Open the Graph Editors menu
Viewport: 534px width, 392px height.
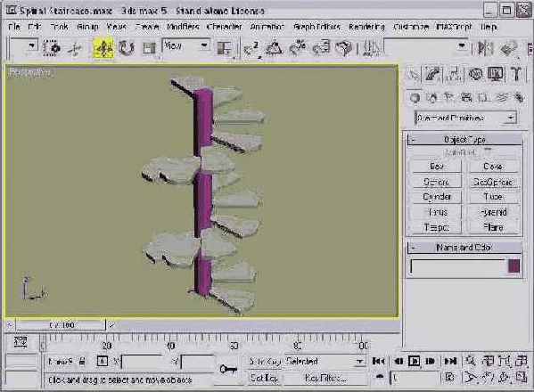316,27
